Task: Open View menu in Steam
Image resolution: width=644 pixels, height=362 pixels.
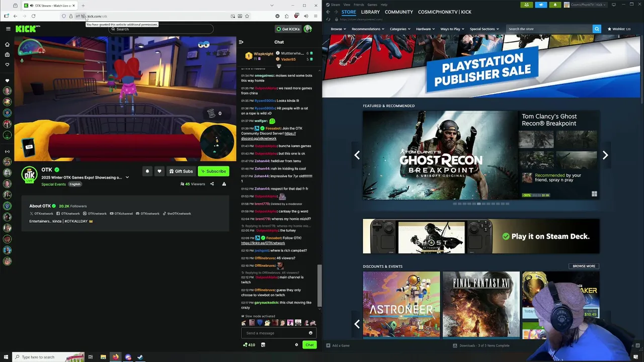Action: (347, 5)
